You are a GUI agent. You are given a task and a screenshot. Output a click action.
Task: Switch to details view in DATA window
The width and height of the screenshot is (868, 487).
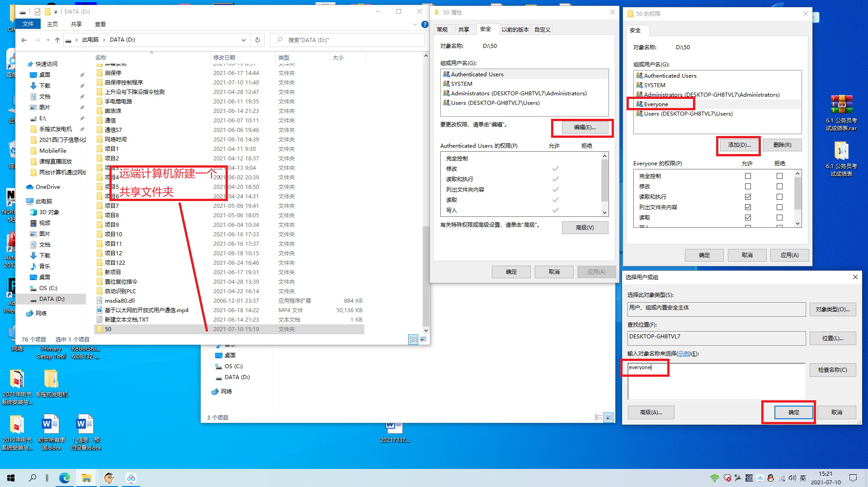click(413, 339)
